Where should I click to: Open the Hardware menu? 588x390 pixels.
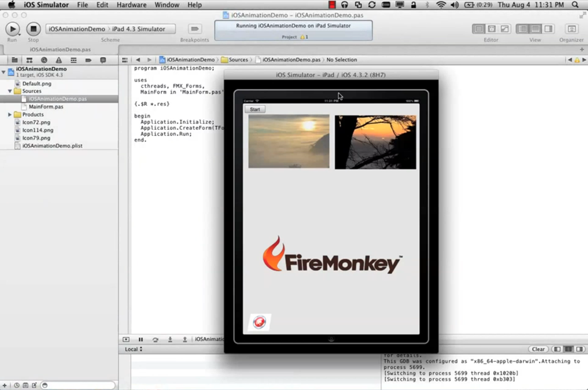[131, 5]
